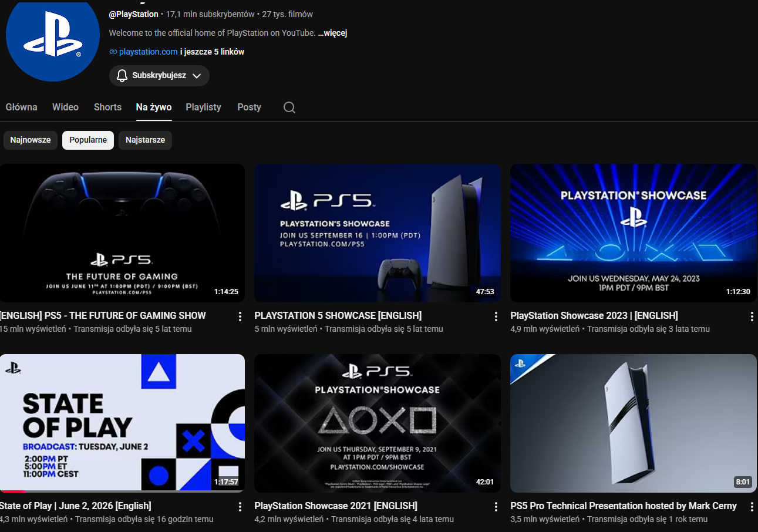Go to the Posty tab
This screenshot has width=758, height=532.
tap(249, 107)
